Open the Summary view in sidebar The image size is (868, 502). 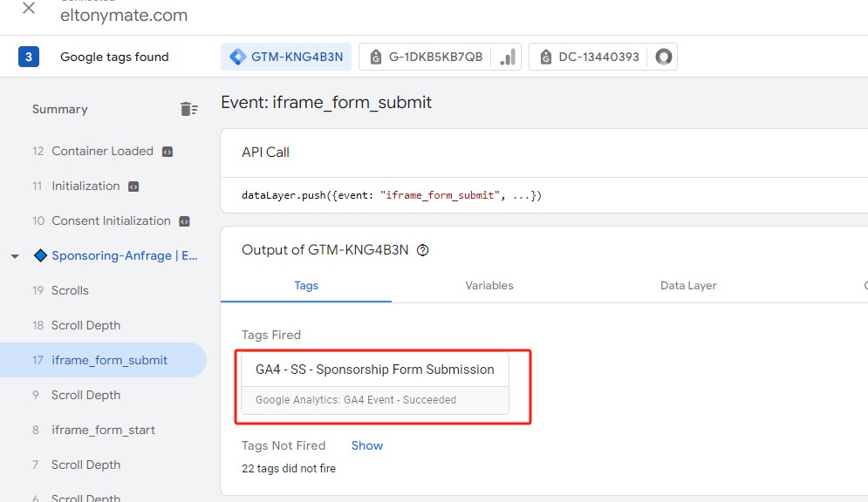[60, 109]
